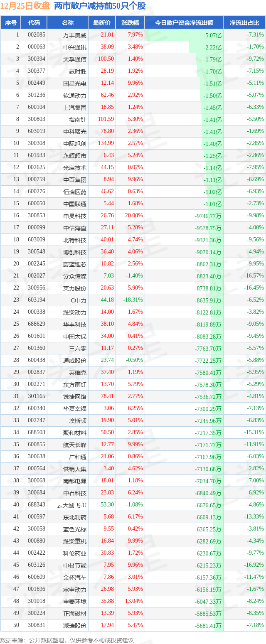Image resolution: width=266 pixels, height=644 pixels.
Task: Click stock name 三六零
Action: tap(78, 348)
